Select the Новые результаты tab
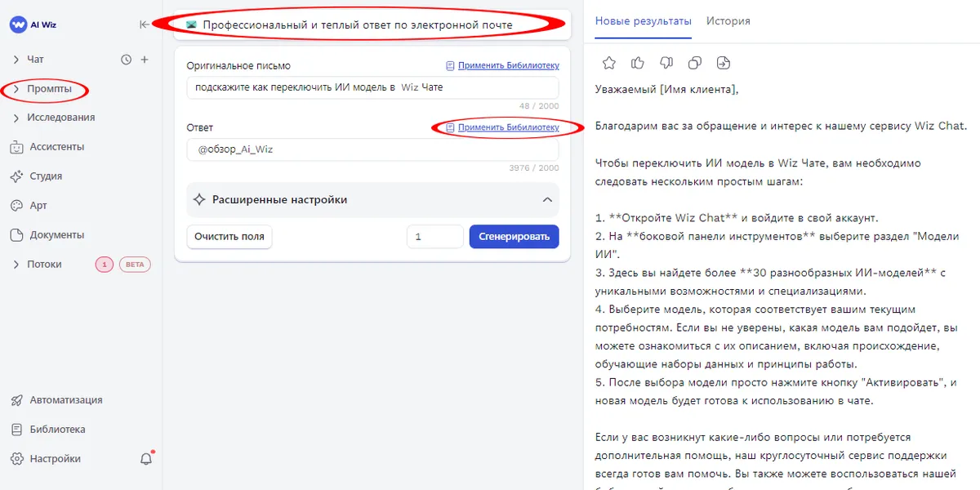Image resolution: width=980 pixels, height=490 pixels. pyautogui.click(x=643, y=21)
